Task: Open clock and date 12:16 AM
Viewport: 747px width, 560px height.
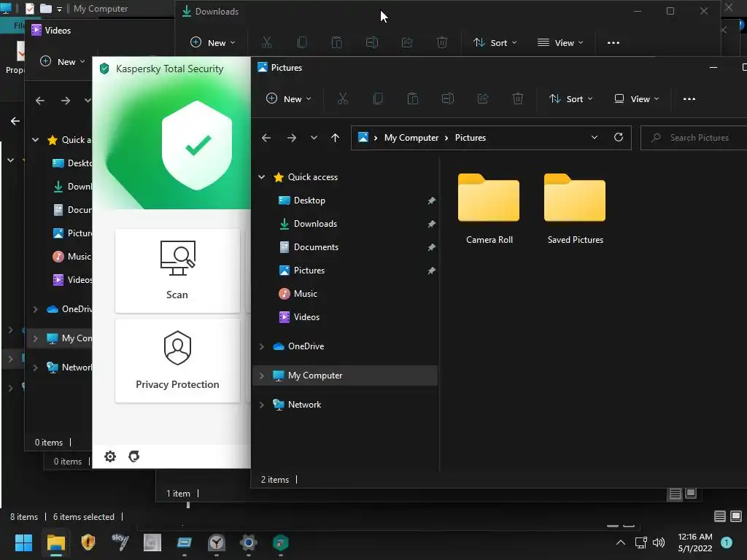Action: (x=695, y=542)
